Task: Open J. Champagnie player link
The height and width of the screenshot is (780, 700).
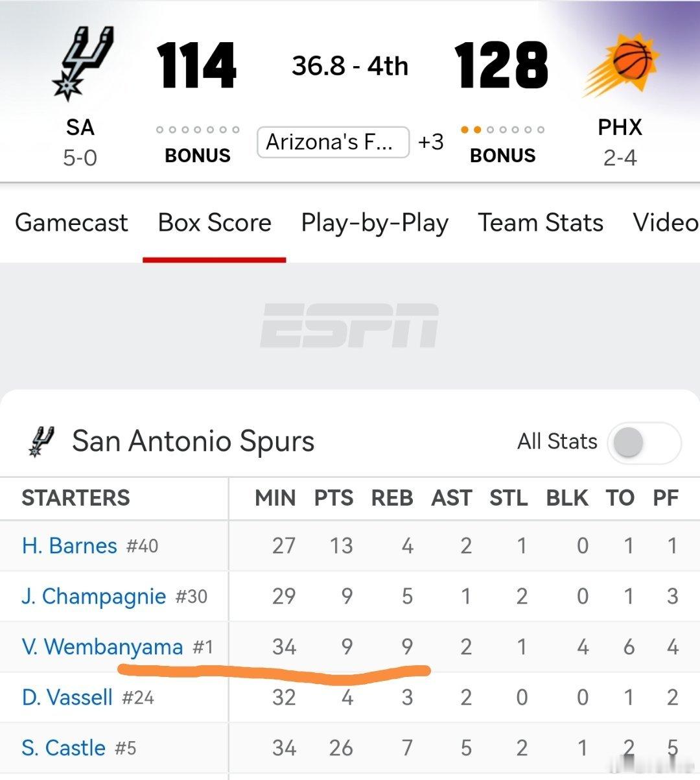Action: (x=94, y=597)
